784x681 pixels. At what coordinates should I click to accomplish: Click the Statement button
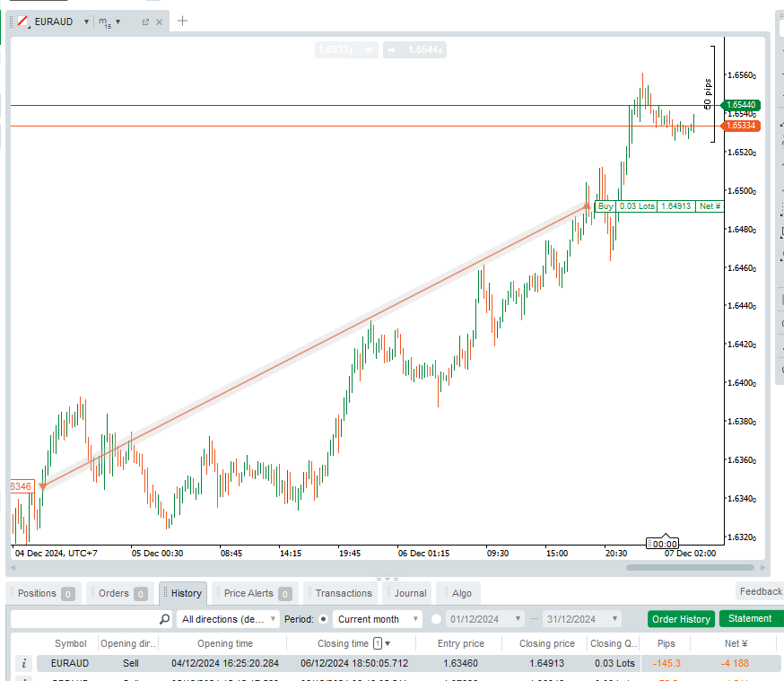pyautogui.click(x=750, y=619)
